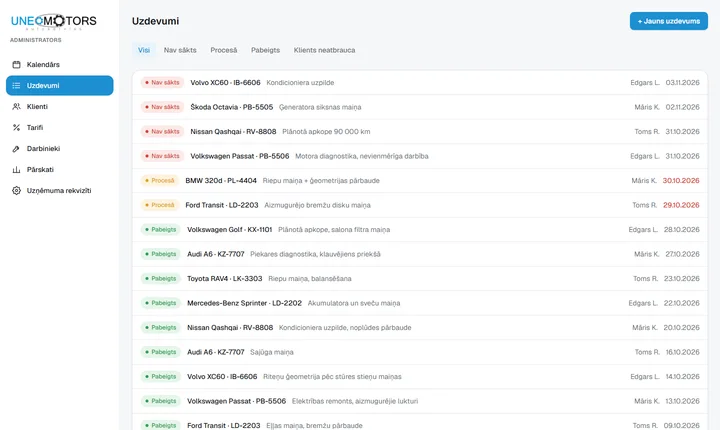The image size is (720, 430).
Task: Click the ADMINISTRATORS label
Action: tap(36, 40)
